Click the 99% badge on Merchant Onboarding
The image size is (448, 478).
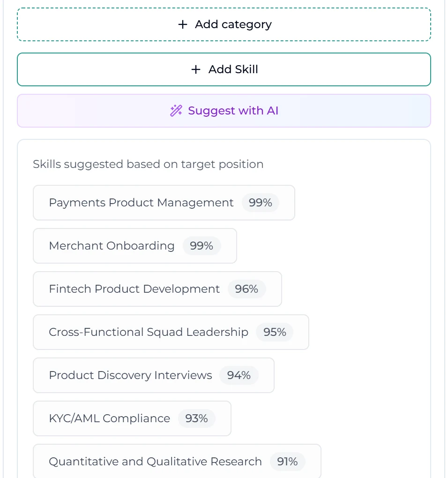(202, 246)
